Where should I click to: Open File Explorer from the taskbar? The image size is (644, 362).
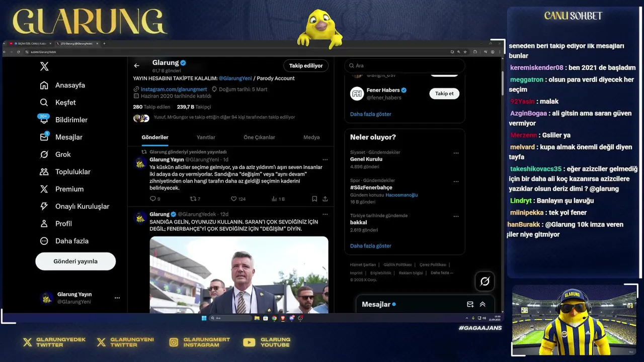[x=257, y=318]
